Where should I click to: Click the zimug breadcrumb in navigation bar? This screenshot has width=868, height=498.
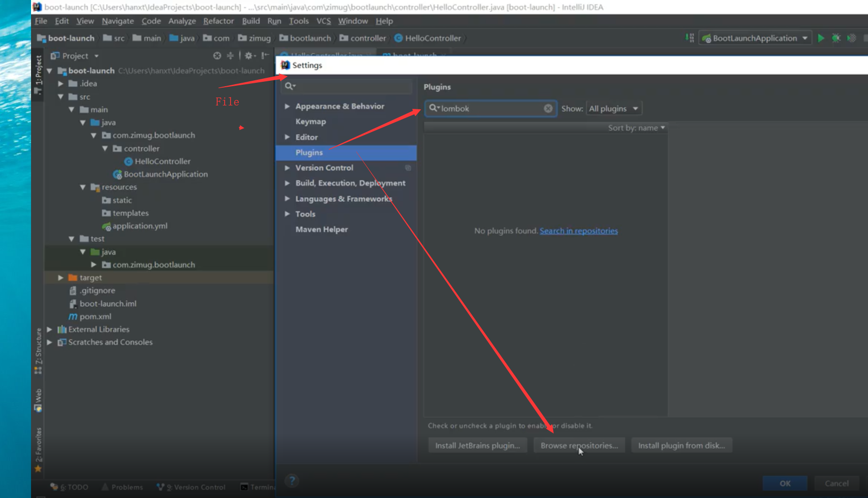pos(254,38)
